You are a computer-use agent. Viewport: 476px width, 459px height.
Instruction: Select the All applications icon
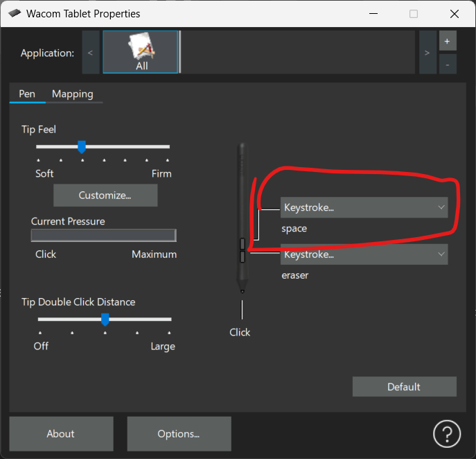140,52
